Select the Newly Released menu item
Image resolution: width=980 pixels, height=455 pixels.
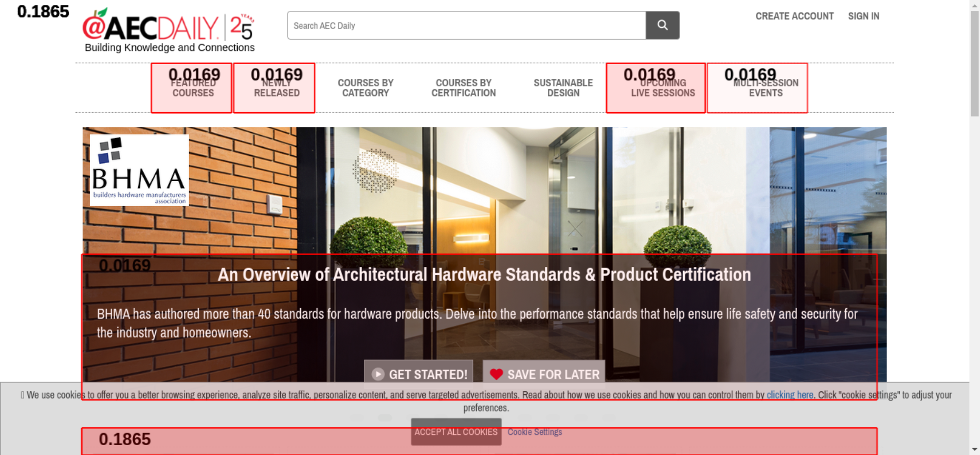click(276, 88)
